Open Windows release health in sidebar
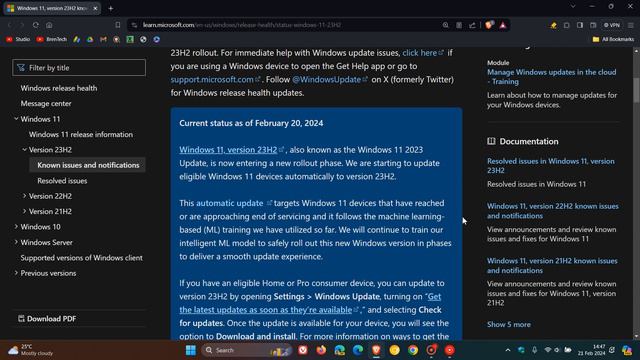Image resolution: width=640 pixels, height=360 pixels. [59, 88]
